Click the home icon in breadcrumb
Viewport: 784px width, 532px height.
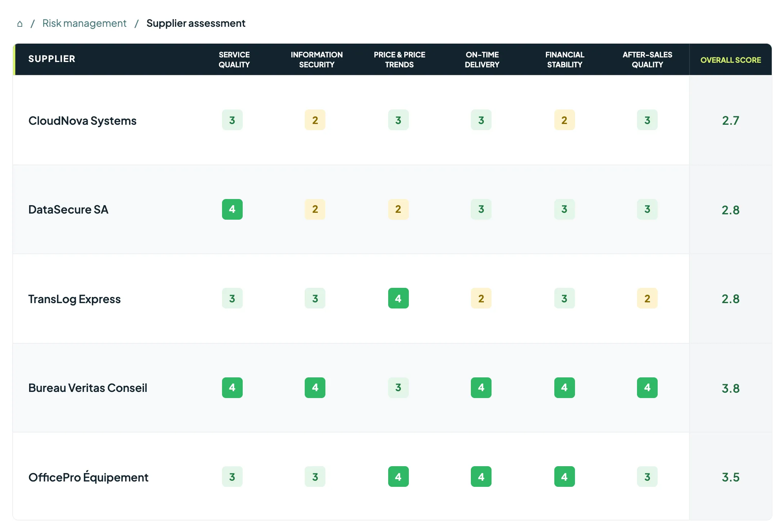pos(20,24)
